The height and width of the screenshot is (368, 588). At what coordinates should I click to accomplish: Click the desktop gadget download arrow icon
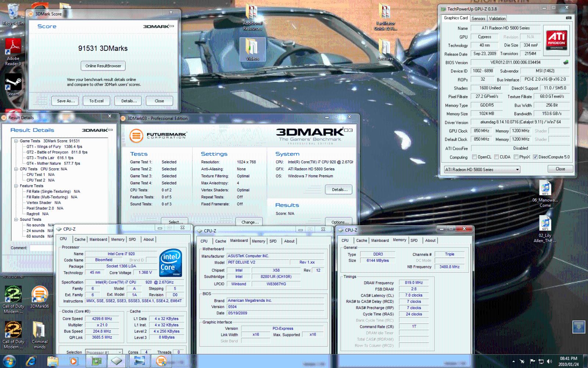click(x=579, y=327)
